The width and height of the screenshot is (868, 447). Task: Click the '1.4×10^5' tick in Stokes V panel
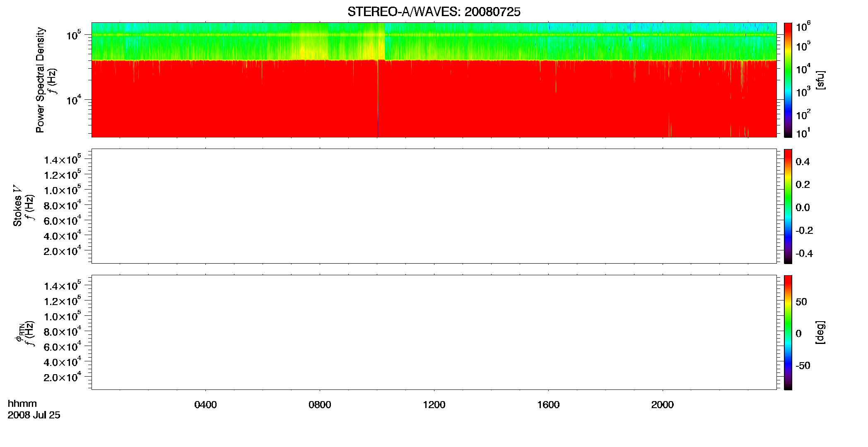[x=63, y=159]
